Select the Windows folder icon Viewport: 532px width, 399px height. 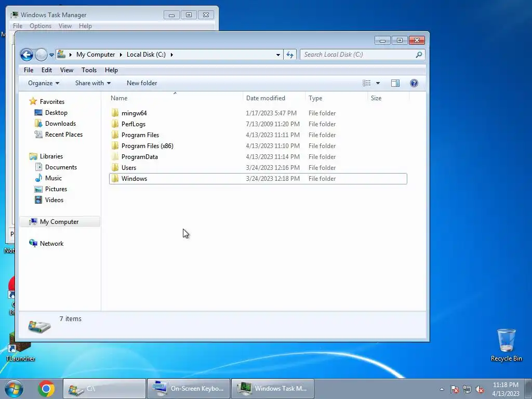point(115,179)
